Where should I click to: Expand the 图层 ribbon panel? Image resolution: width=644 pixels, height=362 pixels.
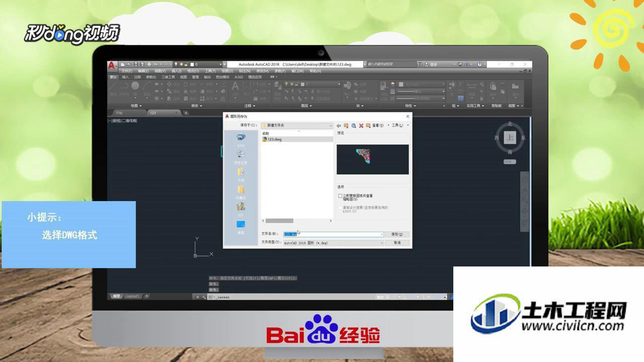pos(307,106)
